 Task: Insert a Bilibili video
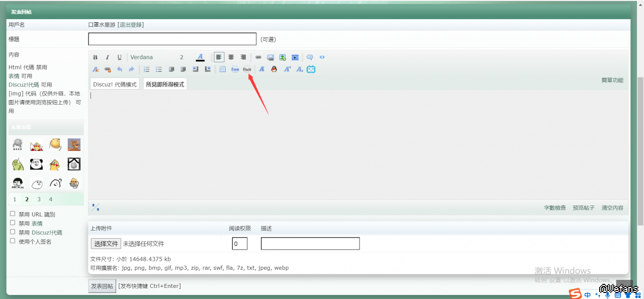tap(311, 69)
